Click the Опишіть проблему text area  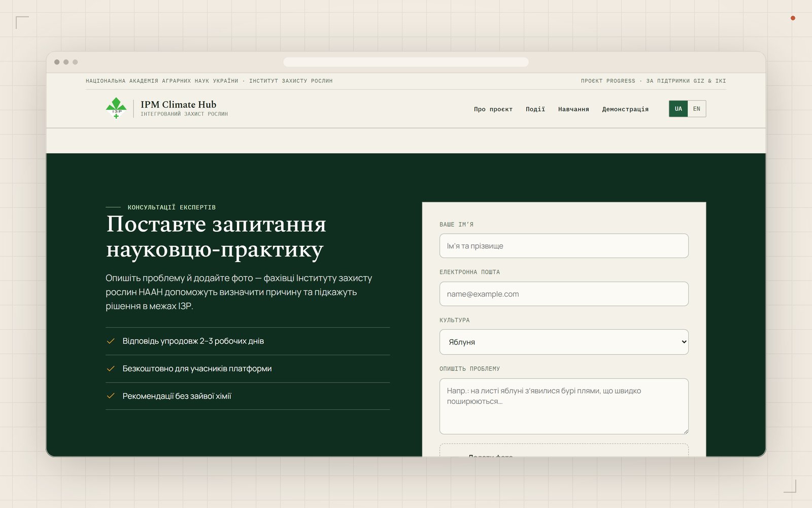[x=564, y=406]
